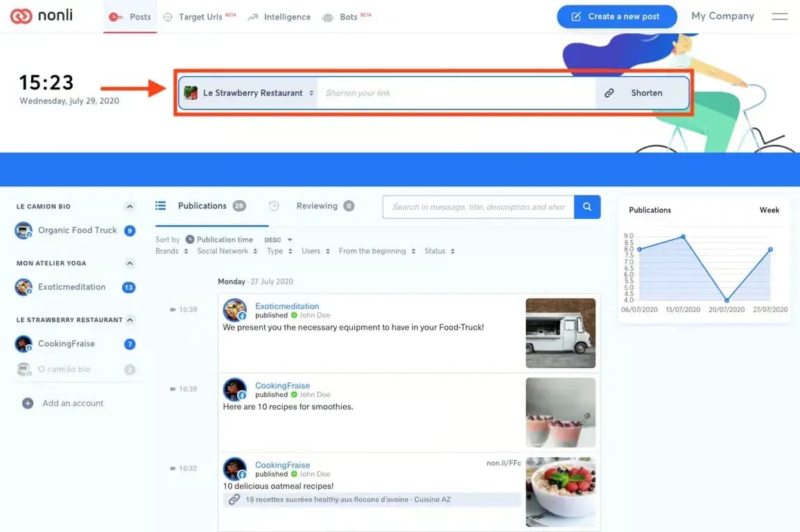Focus the Shorten your link input

point(456,93)
